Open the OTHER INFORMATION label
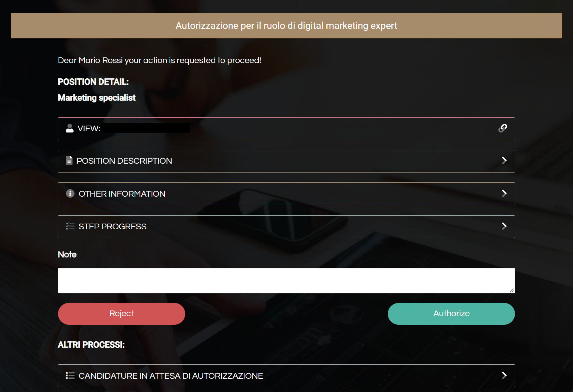The height and width of the screenshot is (392, 573). coord(122,194)
